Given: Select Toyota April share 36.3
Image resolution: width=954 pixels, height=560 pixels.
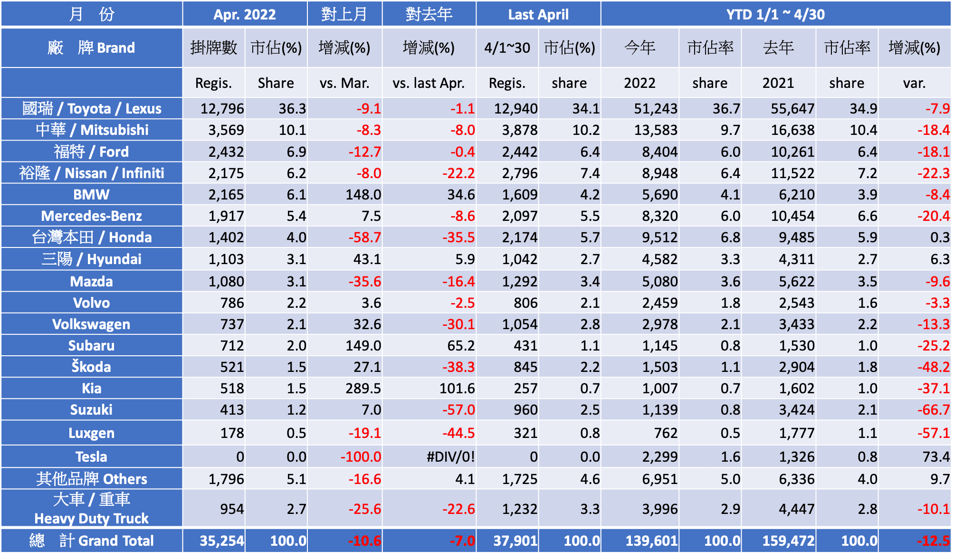Looking at the screenshot, I should point(292,109).
